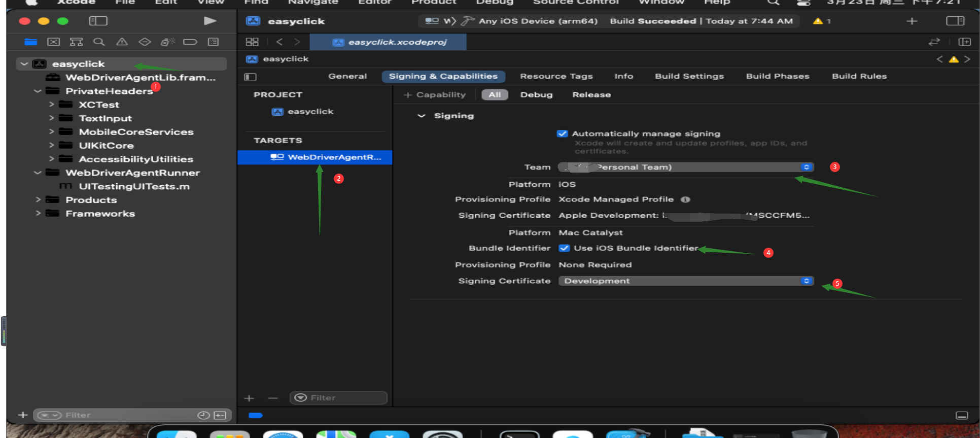This screenshot has width=980, height=438.
Task: Go forward with the editor right chevron
Action: tap(297, 42)
